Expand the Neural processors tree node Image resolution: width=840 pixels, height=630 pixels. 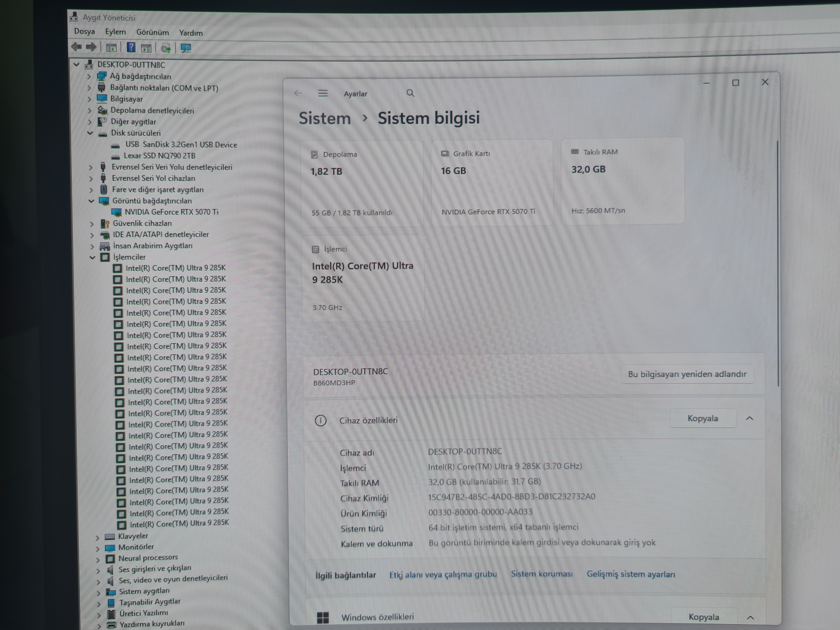coord(97,559)
